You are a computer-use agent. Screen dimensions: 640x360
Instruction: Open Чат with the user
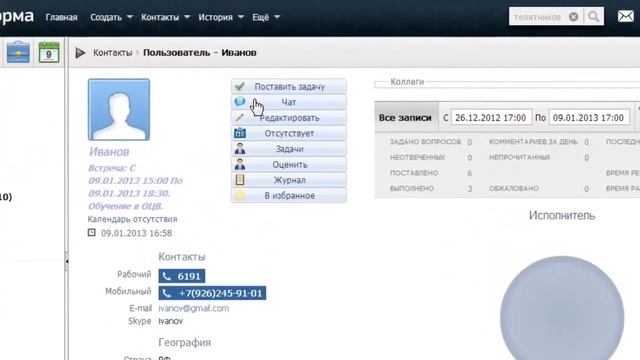[289, 102]
